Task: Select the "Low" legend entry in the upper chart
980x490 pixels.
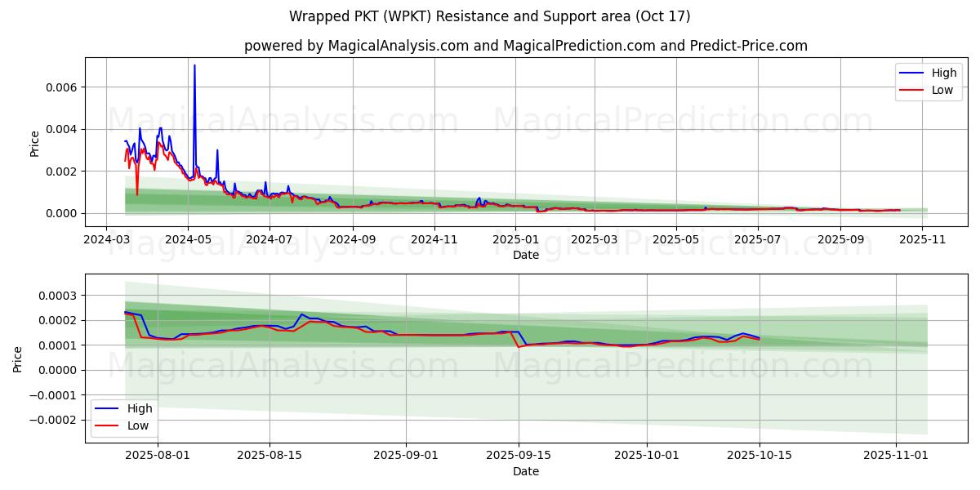Action: pos(942,90)
